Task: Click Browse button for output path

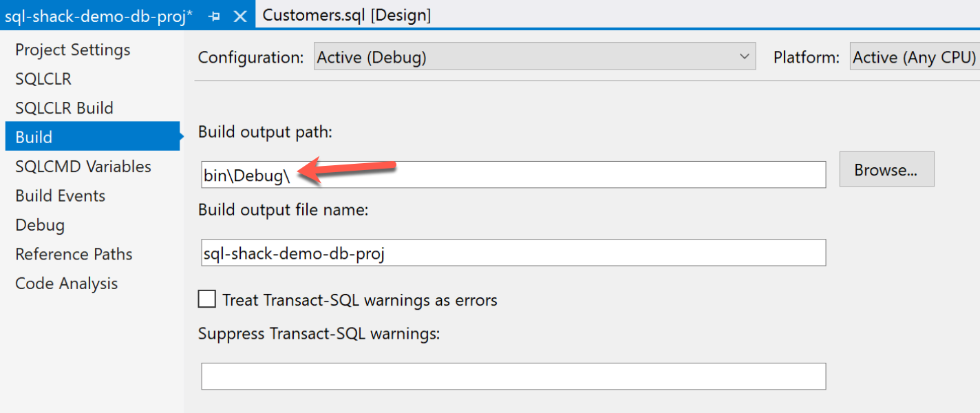Action: point(886,169)
